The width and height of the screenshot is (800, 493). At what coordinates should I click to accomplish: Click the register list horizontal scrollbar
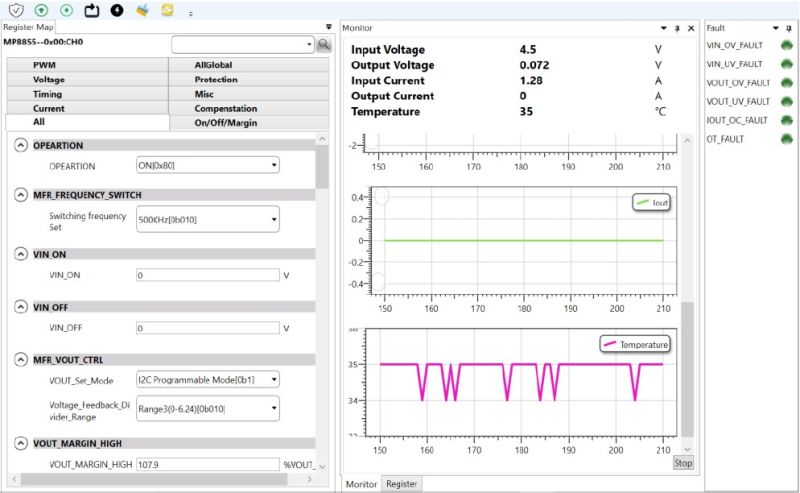[154, 479]
